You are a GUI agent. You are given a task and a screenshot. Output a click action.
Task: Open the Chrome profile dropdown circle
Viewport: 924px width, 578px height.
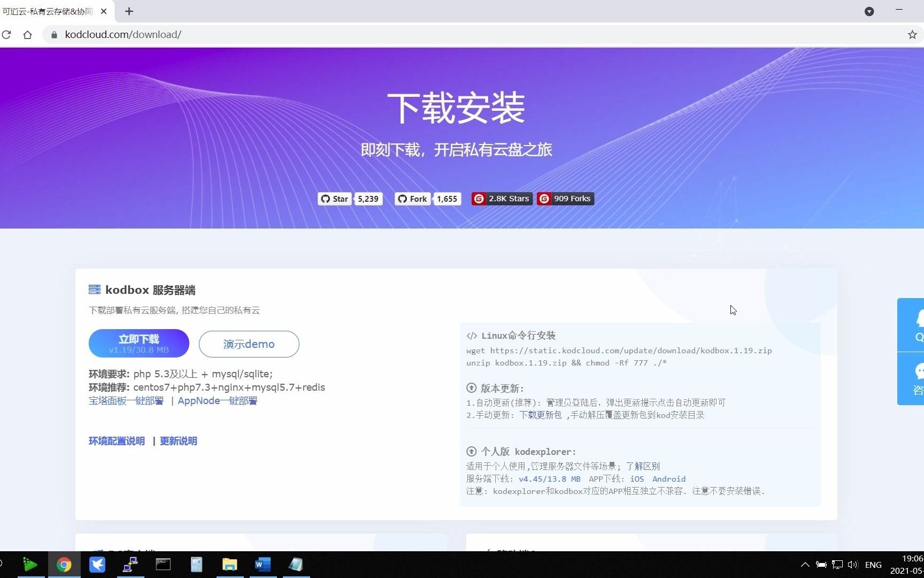pyautogui.click(x=869, y=11)
